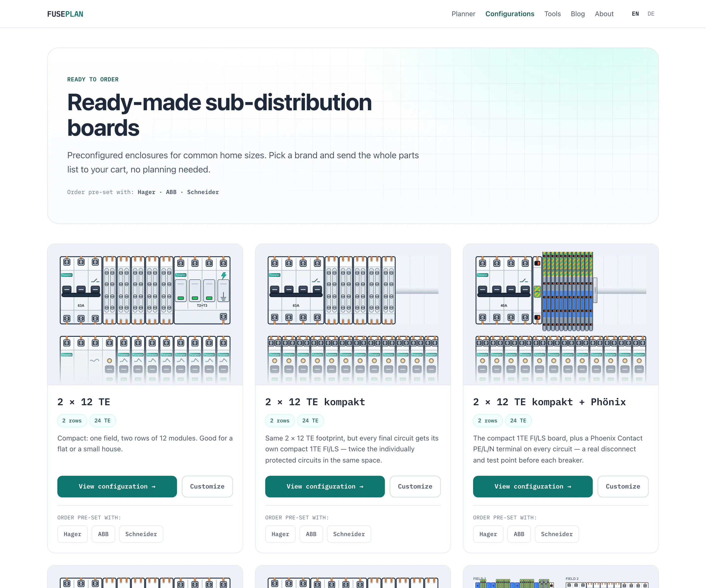The height and width of the screenshot is (588, 706).
Task: Switch language to DE
Action: [651, 14]
